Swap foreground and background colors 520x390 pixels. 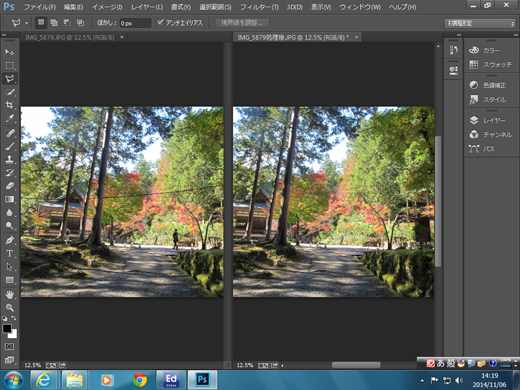[14, 318]
